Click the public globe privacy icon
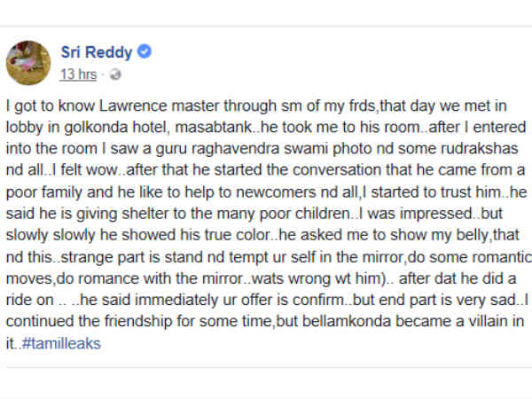Image resolution: width=532 pixels, height=399 pixels. click(x=115, y=74)
